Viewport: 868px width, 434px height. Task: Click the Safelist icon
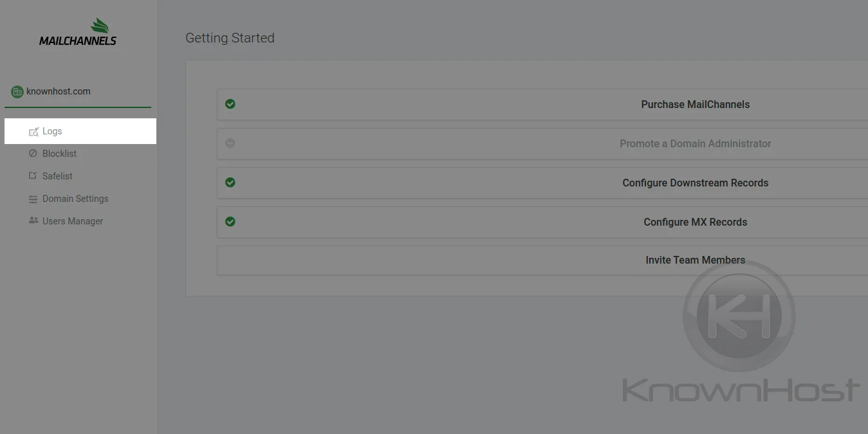[x=33, y=176]
